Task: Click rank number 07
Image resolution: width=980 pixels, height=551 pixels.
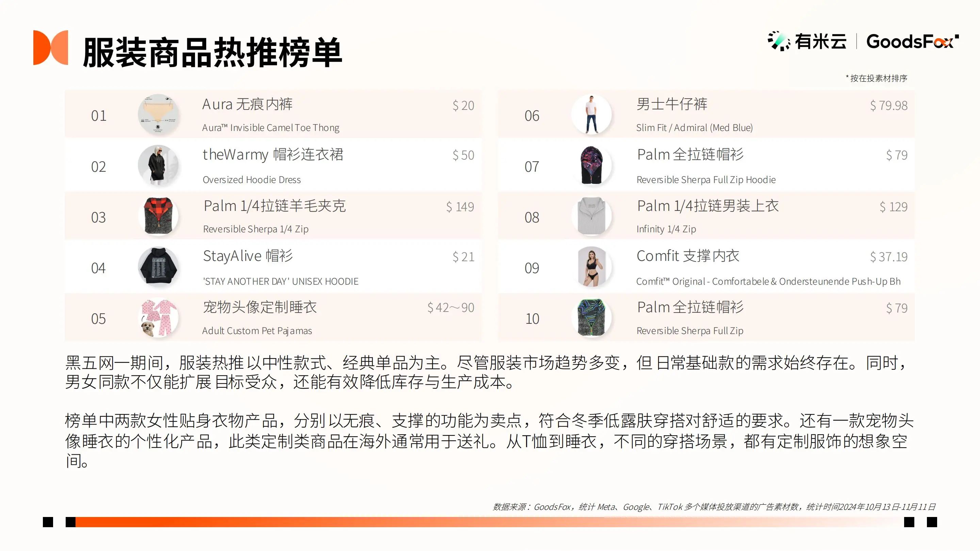Action: tap(532, 167)
